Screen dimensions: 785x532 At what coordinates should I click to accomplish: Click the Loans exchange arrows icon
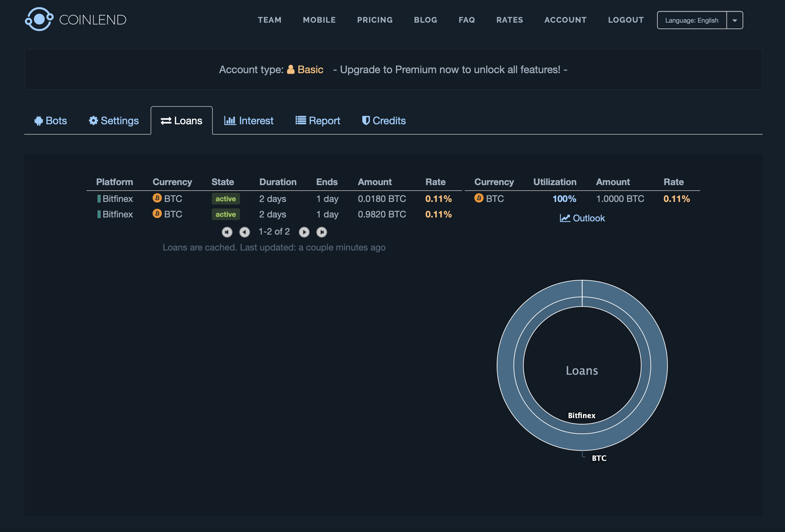click(x=166, y=121)
